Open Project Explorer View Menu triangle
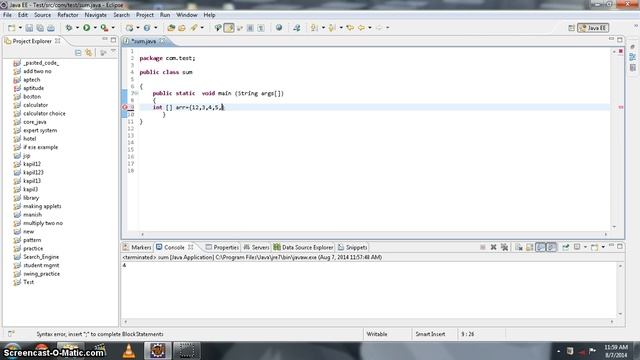This screenshot has width=640, height=360. (113, 52)
